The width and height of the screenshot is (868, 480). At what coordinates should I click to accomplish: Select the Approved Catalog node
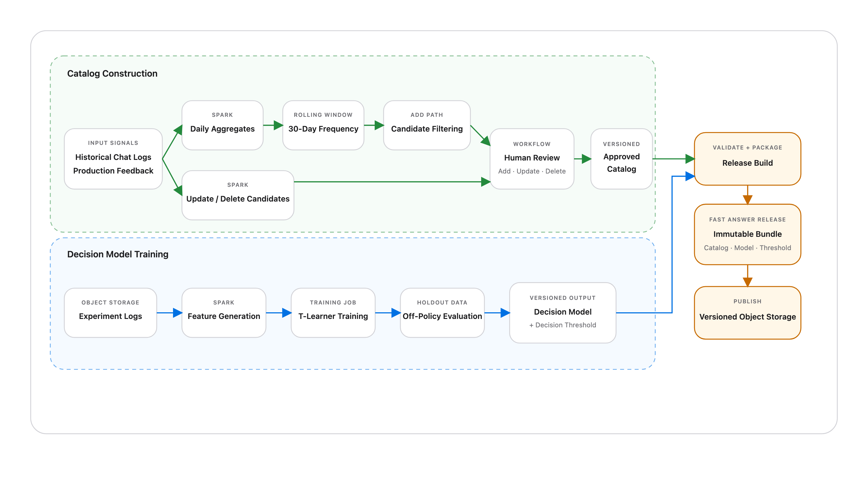(621, 159)
